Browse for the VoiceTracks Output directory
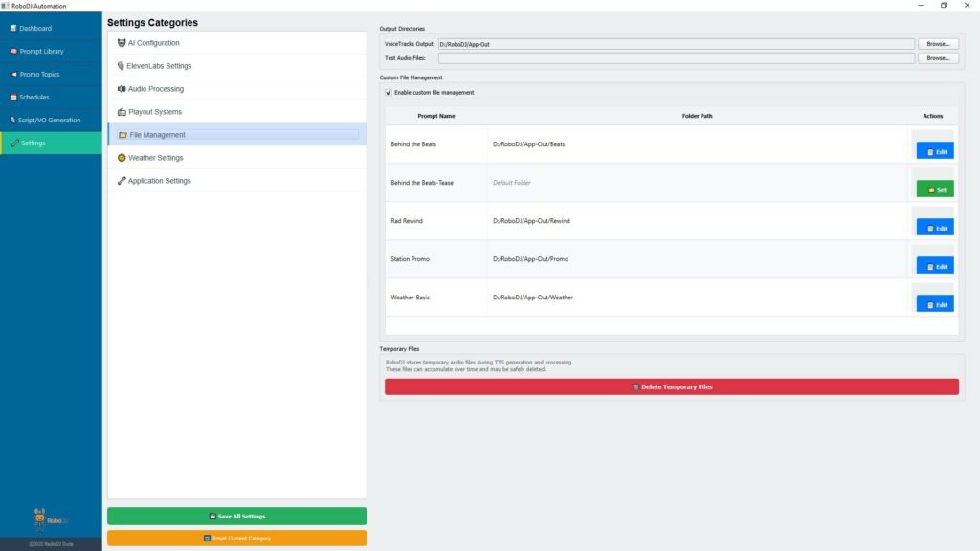The width and height of the screenshot is (980, 551). point(938,44)
